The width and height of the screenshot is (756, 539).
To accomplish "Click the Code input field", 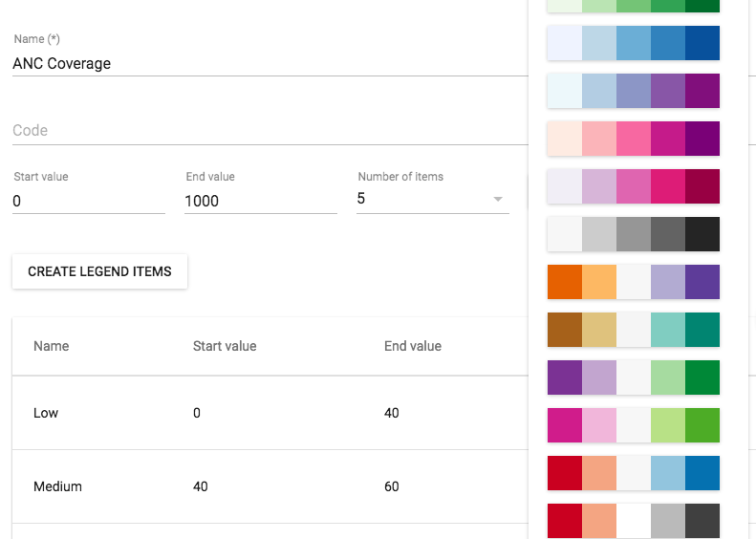I will [x=268, y=131].
